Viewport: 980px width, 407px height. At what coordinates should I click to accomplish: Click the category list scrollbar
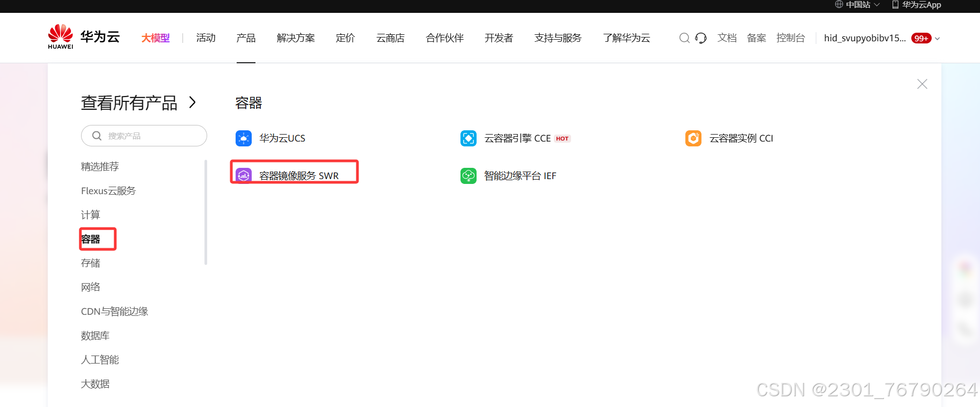(x=206, y=212)
